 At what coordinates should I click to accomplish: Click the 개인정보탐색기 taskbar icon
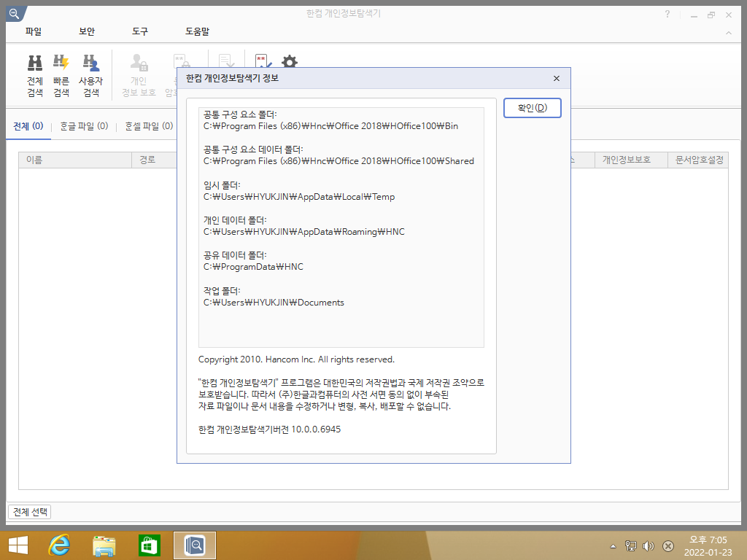(194, 545)
